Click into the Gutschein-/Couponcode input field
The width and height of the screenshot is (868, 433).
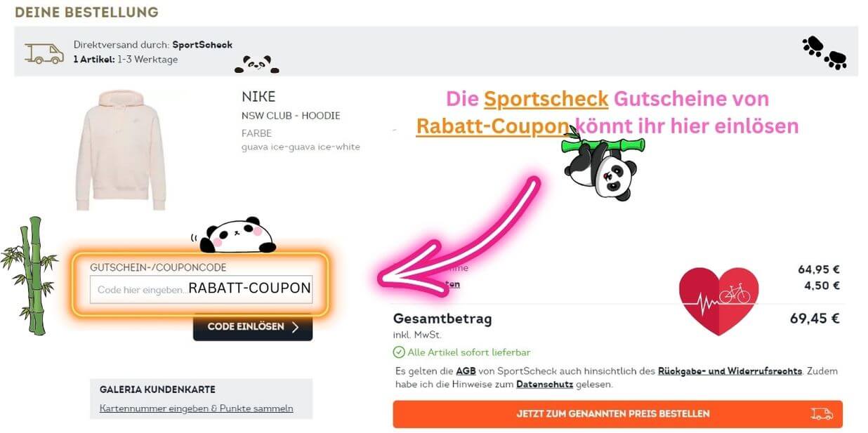(202, 289)
